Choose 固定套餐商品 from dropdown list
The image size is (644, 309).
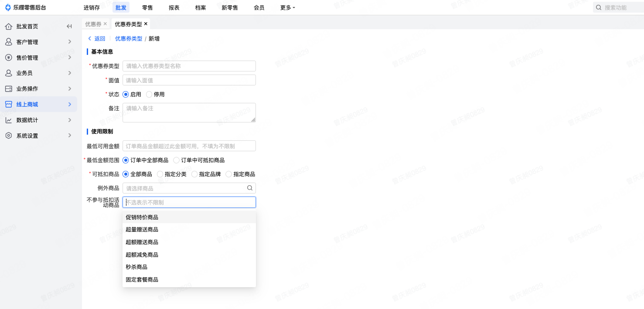point(189,279)
